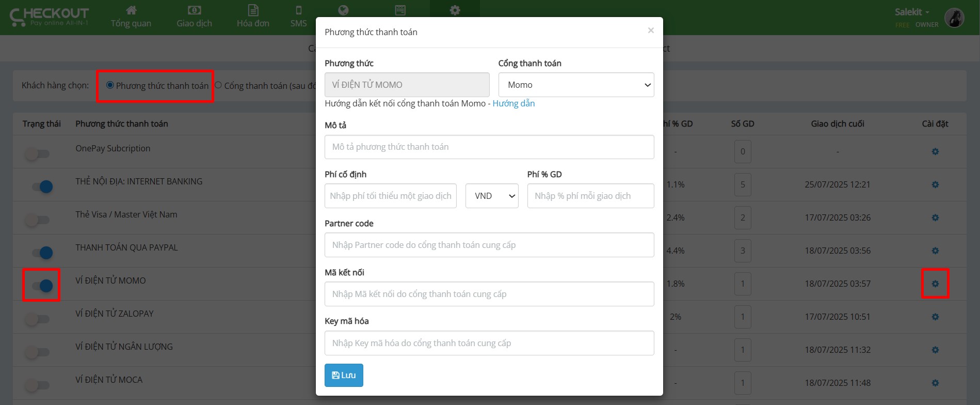Open settings gear for Internet Banking row
980x405 pixels.
tap(935, 184)
